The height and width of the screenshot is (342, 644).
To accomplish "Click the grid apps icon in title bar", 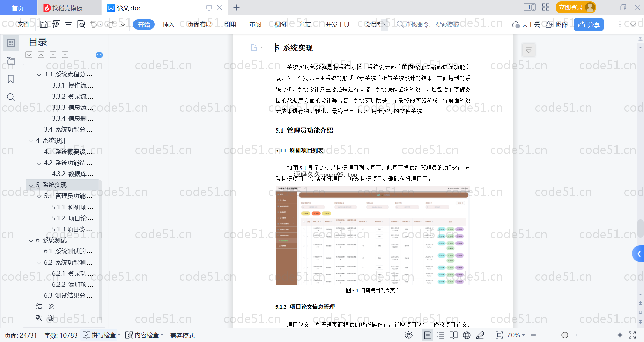I will click(546, 7).
